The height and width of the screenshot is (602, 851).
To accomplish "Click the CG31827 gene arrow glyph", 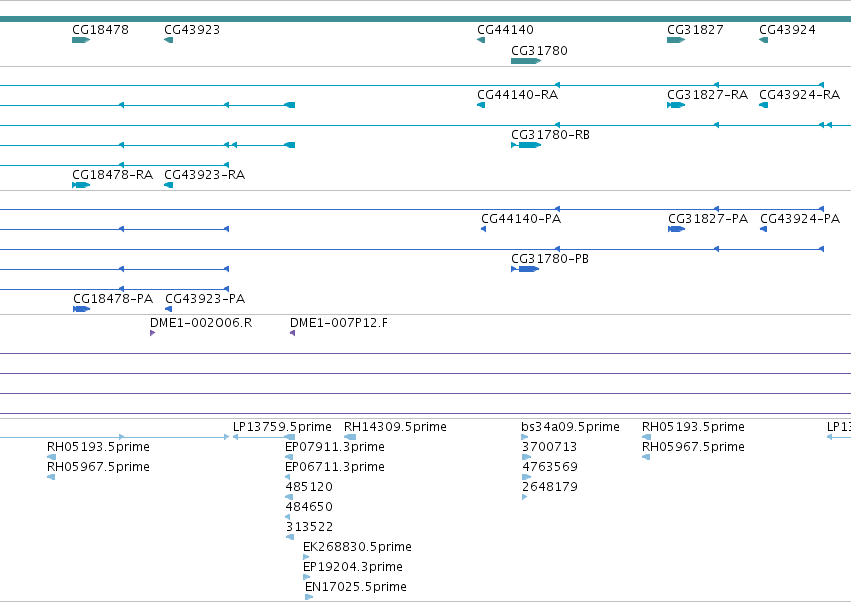I will coord(676,40).
